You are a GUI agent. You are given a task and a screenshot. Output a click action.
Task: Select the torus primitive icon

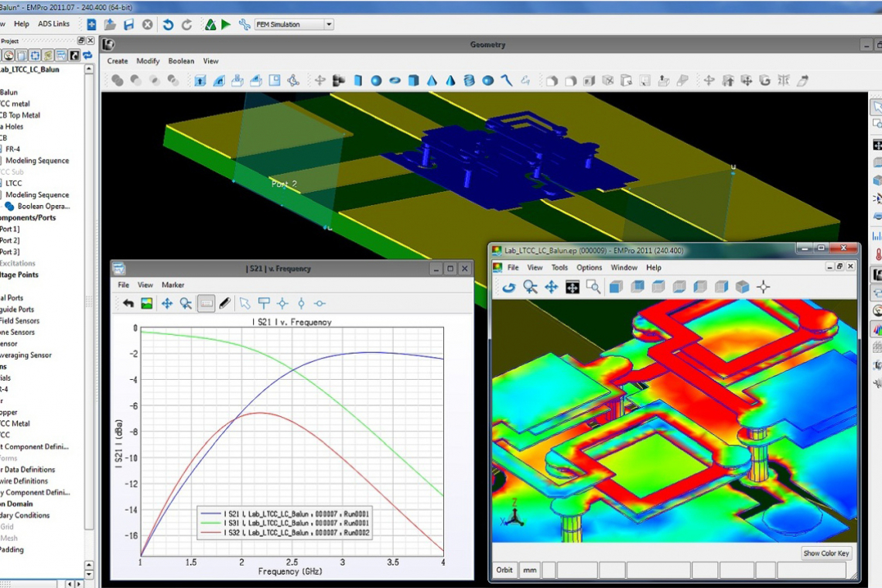tap(395, 80)
